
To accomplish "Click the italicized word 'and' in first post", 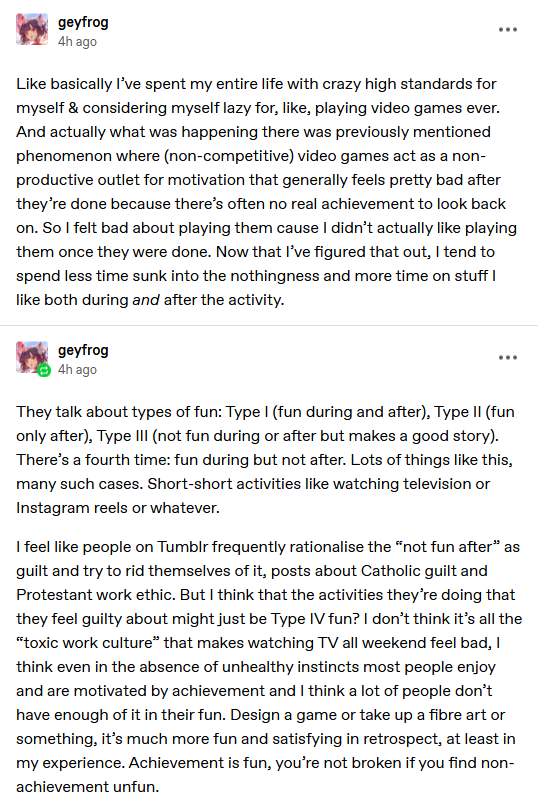I will pyautogui.click(x=146, y=300).
